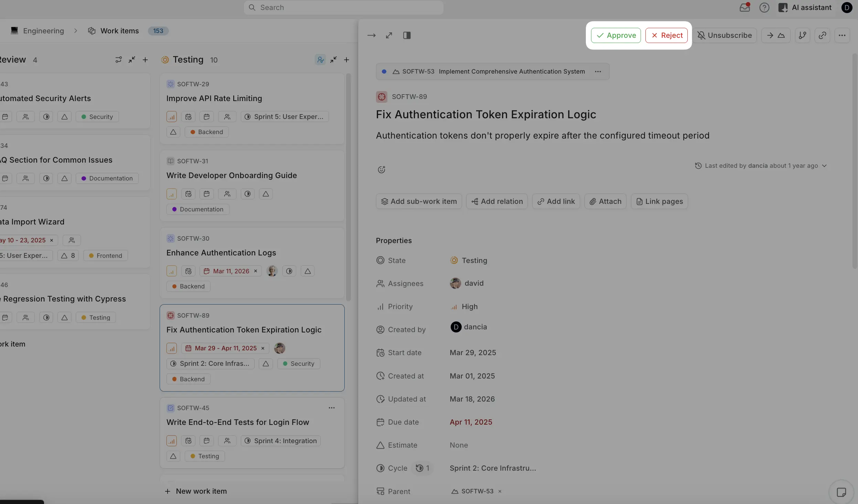Approve the work item
The height and width of the screenshot is (504, 858).
[615, 35]
